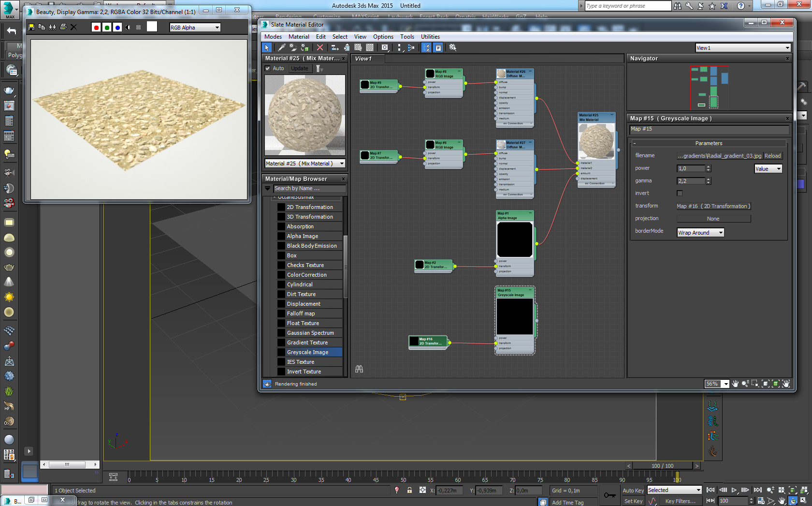
Task: Click the Key Filters button
Action: pos(681,501)
